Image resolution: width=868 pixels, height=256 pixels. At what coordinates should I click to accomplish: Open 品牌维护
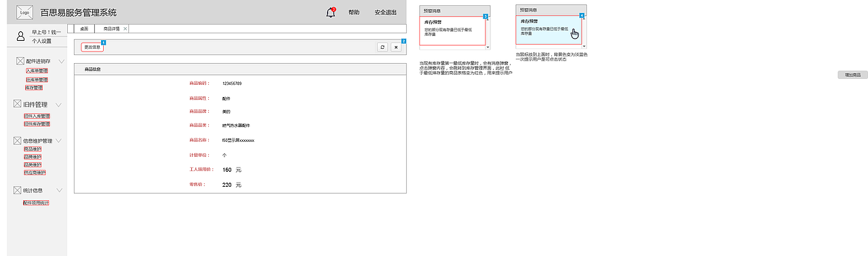pos(33,157)
